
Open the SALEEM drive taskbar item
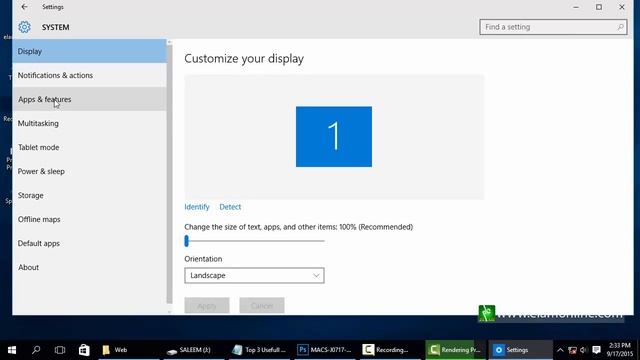(x=194, y=350)
